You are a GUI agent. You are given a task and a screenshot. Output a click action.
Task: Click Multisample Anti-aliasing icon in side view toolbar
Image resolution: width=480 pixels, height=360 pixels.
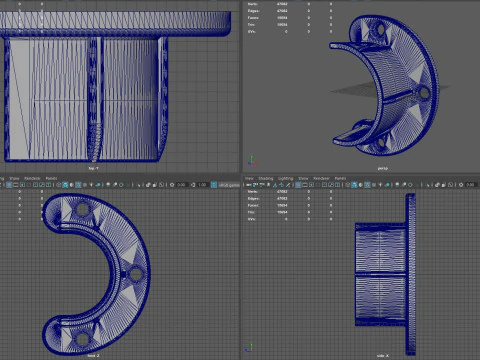click(410, 185)
